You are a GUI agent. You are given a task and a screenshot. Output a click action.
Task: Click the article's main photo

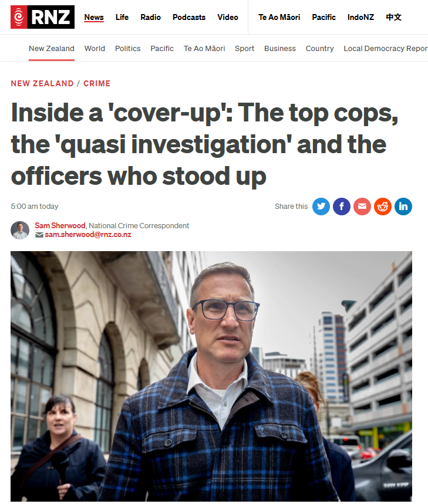(211, 376)
